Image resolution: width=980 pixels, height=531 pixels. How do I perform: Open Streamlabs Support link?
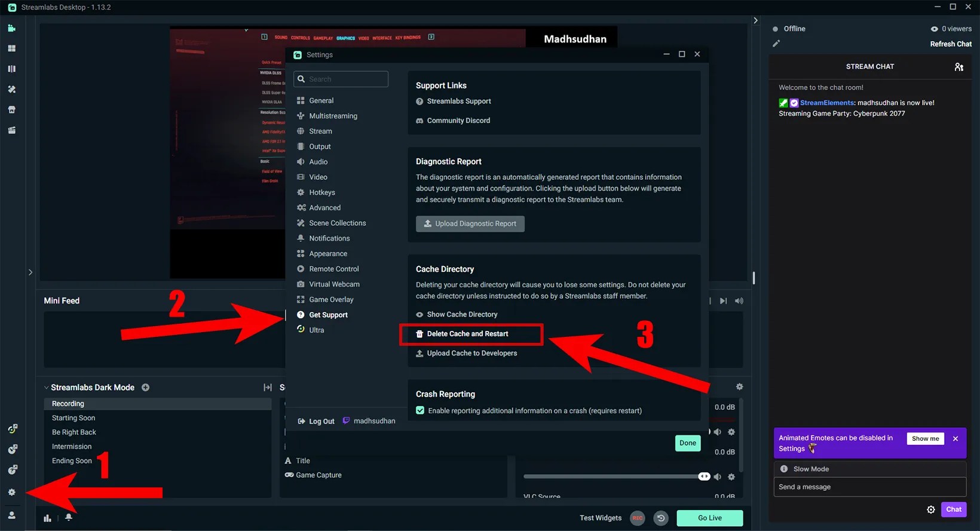click(454, 102)
